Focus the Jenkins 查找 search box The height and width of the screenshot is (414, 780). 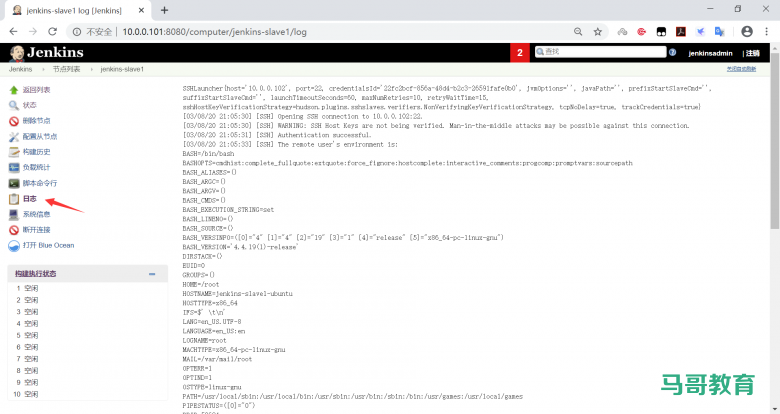600,52
